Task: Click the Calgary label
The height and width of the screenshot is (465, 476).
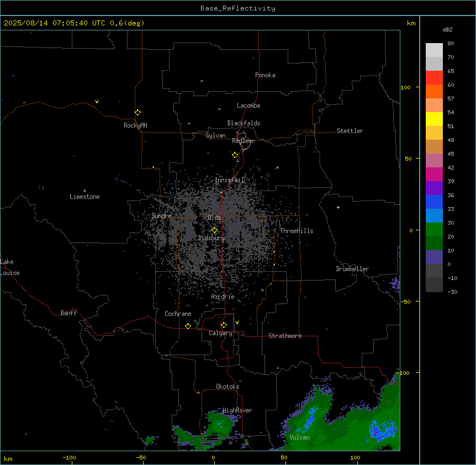Action: [x=220, y=333]
